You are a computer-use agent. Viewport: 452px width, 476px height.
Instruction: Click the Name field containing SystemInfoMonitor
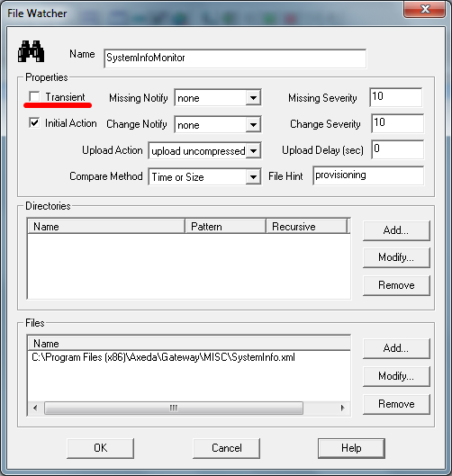click(x=234, y=58)
